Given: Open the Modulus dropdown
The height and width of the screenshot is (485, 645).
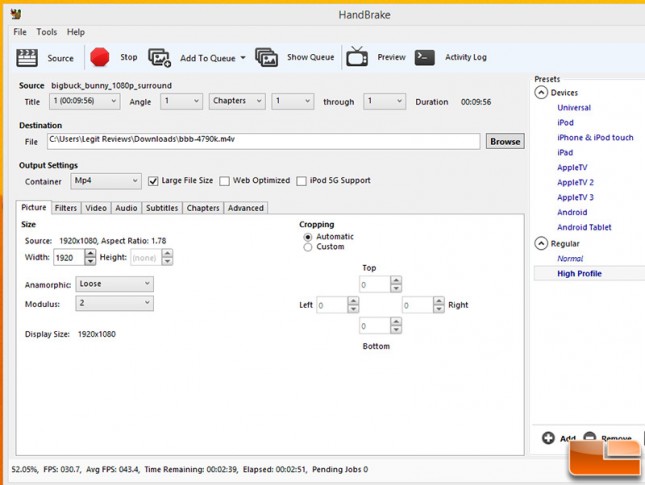Looking at the screenshot, I should point(114,303).
